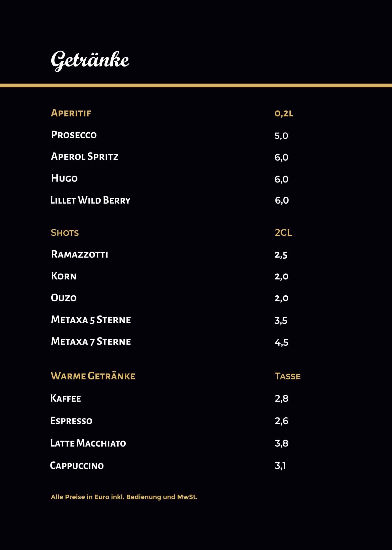Select the Aperitif section header

coord(71,113)
